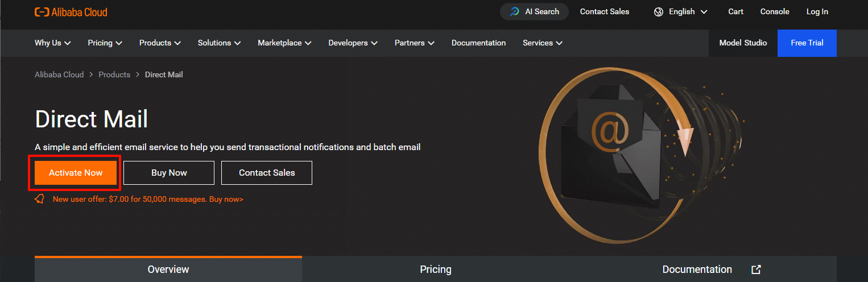Click the Buy Now button
The width and height of the screenshot is (868, 282).
coord(169,173)
